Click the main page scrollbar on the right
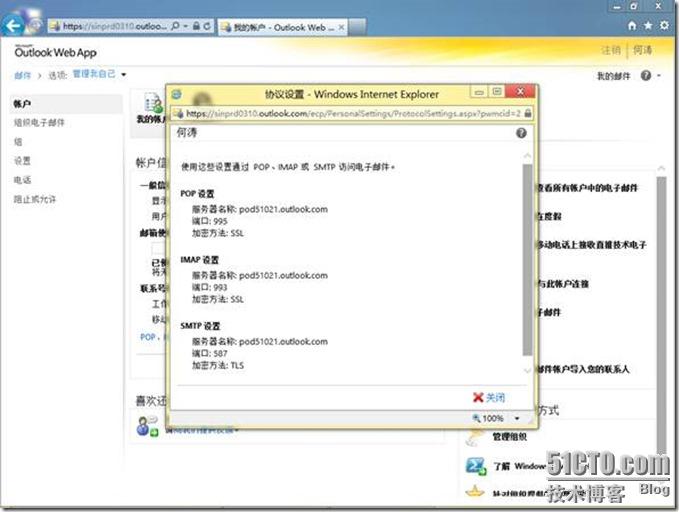Screen dimensions: 679x512 point(661,316)
